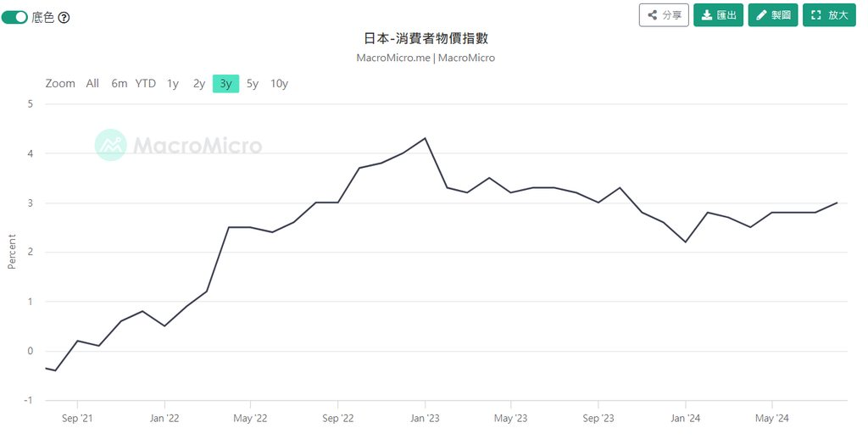Switch to YTD zoom range
The width and height of the screenshot is (868, 439).
point(146,83)
